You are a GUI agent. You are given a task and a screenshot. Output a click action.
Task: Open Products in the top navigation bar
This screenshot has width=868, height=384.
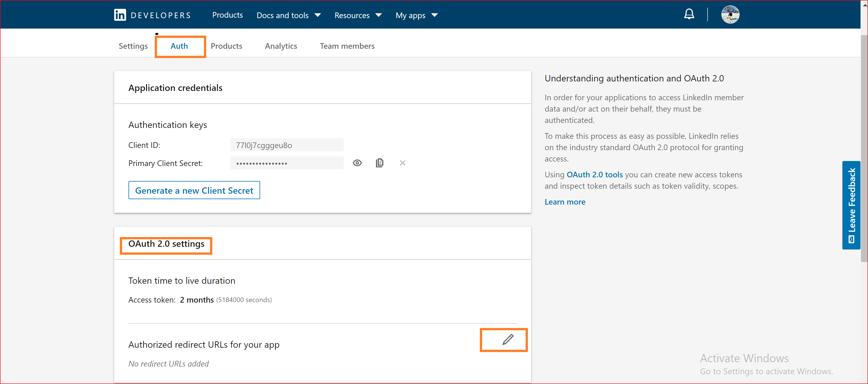[x=227, y=15]
